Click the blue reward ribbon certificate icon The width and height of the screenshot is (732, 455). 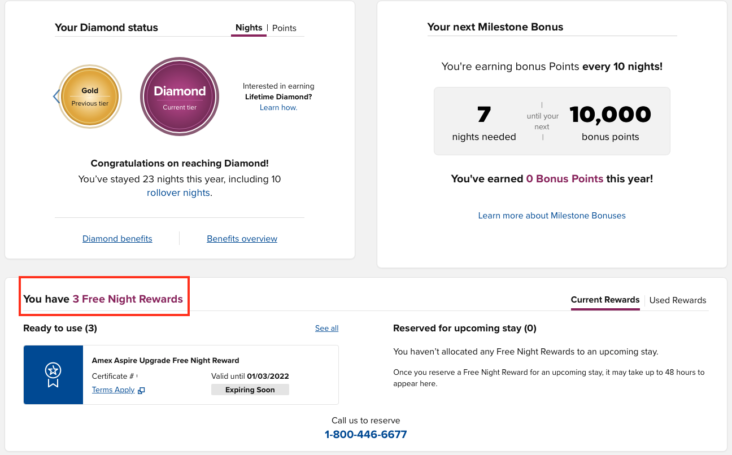53,375
